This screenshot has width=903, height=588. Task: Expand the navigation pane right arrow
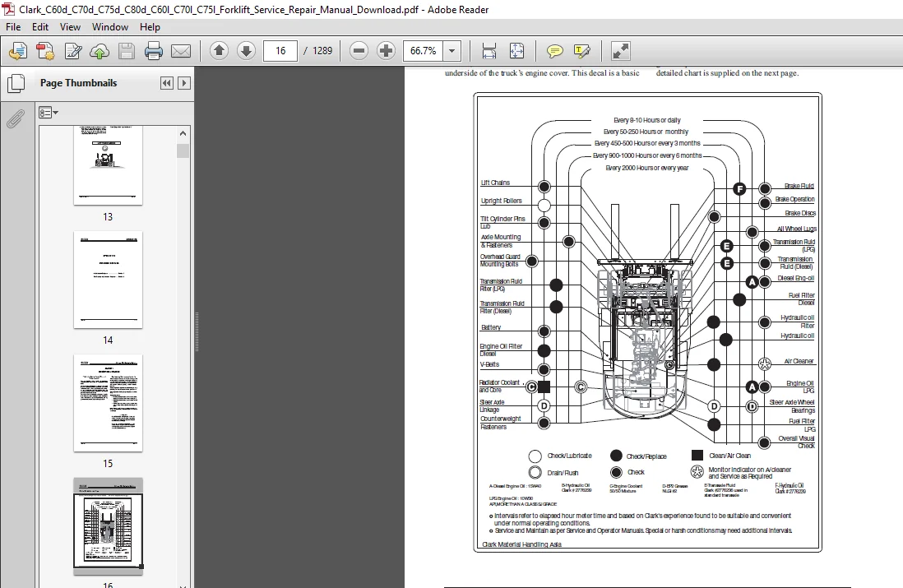click(184, 83)
